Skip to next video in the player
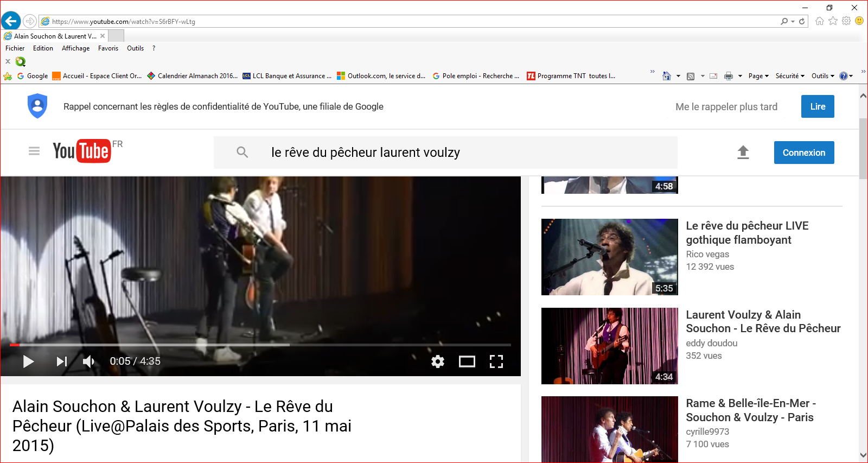 tap(62, 361)
